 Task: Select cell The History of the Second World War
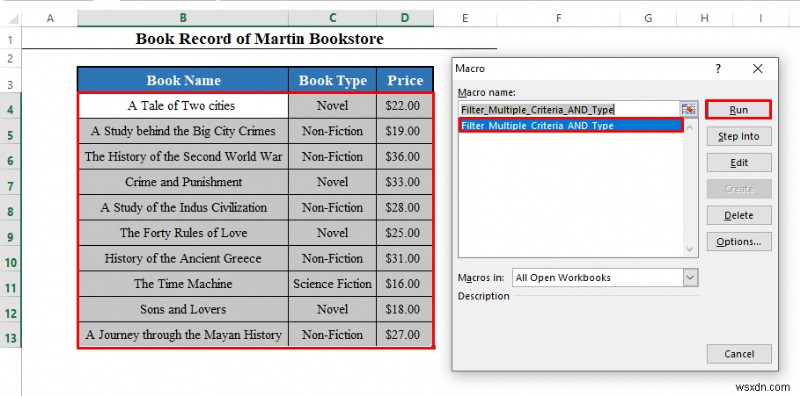pyautogui.click(x=183, y=157)
